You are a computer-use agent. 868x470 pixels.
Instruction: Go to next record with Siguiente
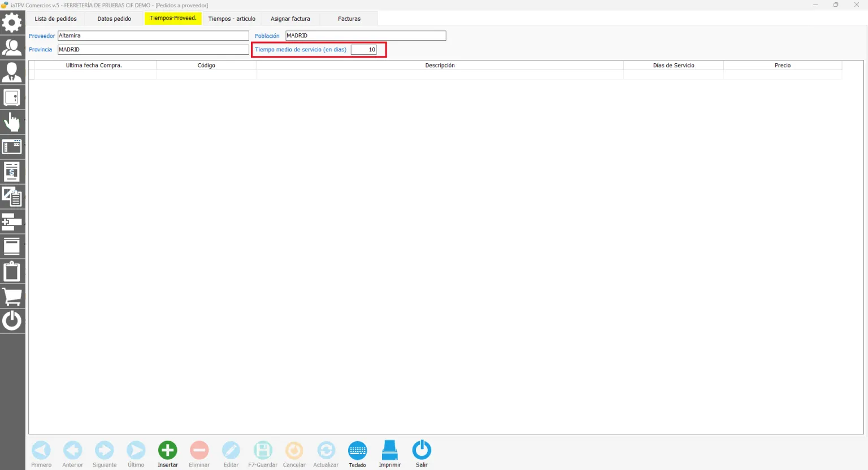[x=105, y=454]
